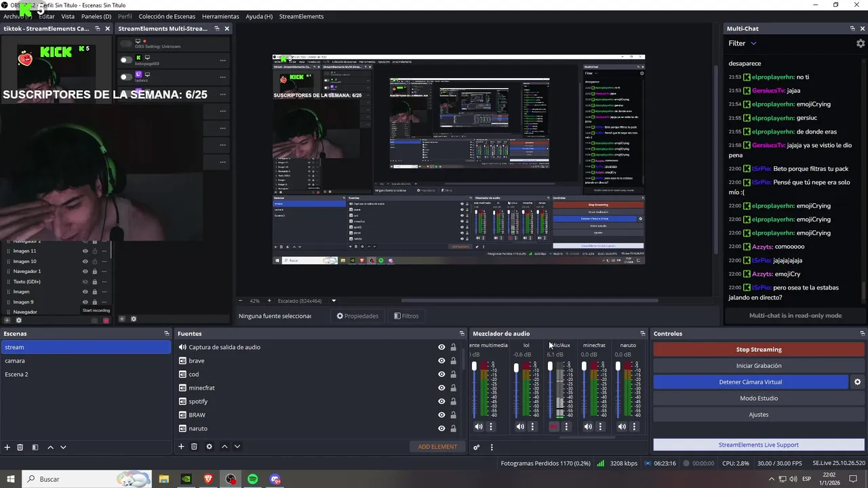Screen dimensions: 868x488
Task: Open the Herramientas menu
Action: [x=220, y=16]
